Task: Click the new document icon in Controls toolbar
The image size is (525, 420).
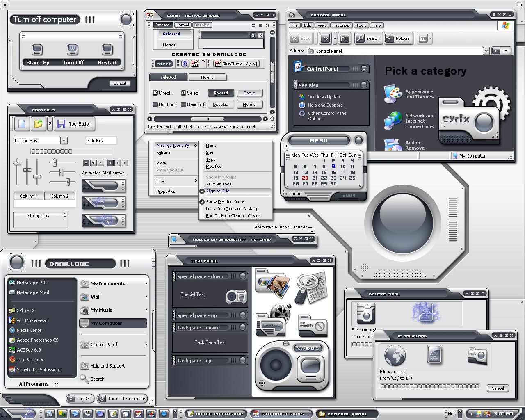Action: coord(22,124)
